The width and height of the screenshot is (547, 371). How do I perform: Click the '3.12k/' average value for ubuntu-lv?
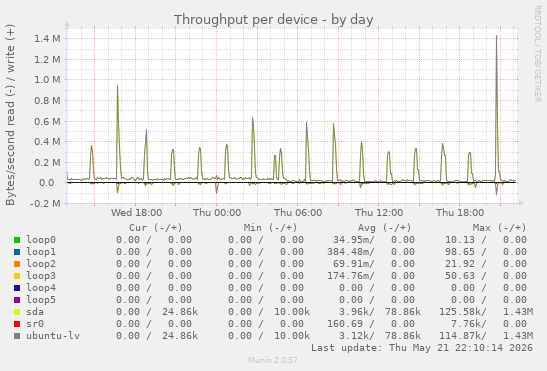[357, 336]
